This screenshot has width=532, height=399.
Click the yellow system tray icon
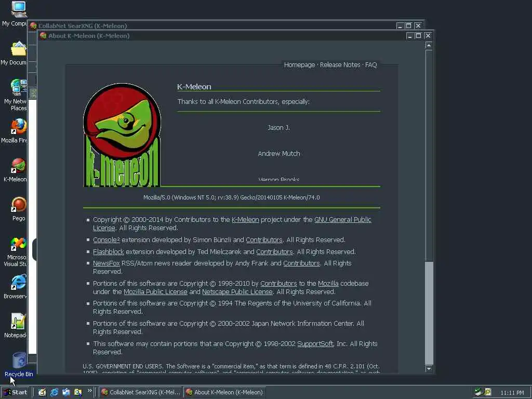(x=488, y=392)
